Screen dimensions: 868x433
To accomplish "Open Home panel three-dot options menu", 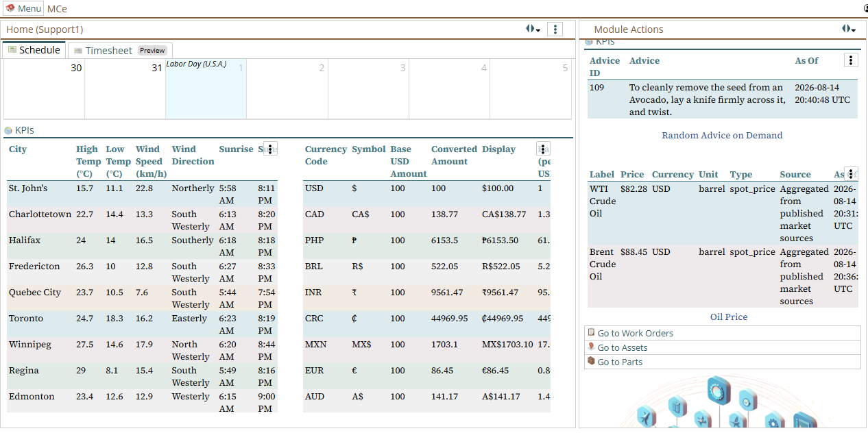I will coord(555,29).
